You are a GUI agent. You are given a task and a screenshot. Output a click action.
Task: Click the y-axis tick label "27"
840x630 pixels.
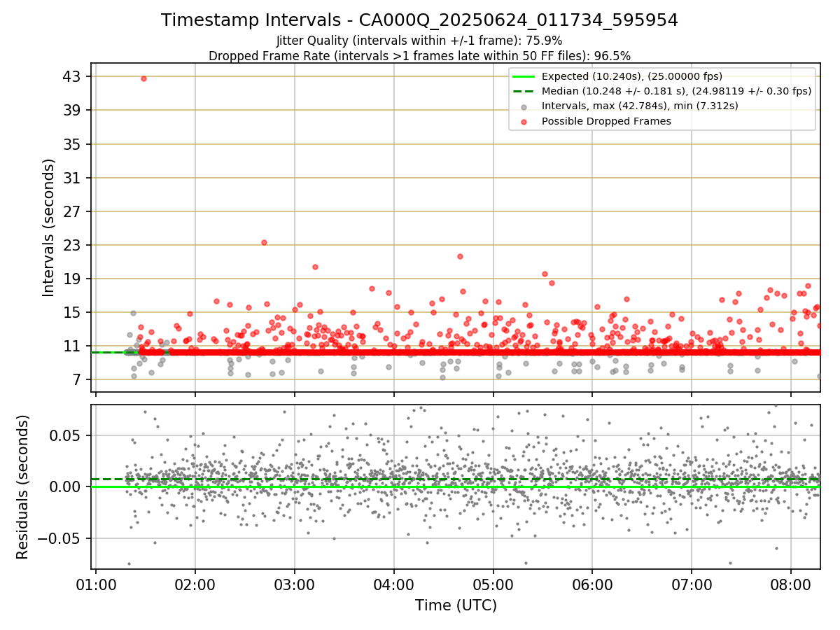73,211
